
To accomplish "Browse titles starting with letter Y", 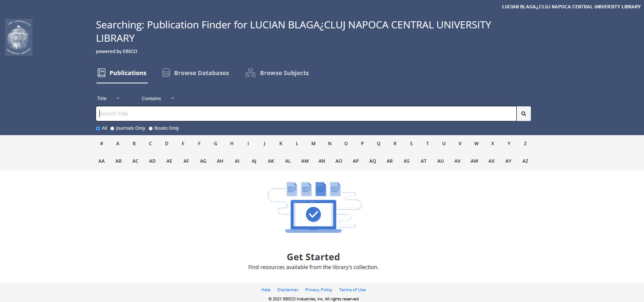I will click(509, 143).
